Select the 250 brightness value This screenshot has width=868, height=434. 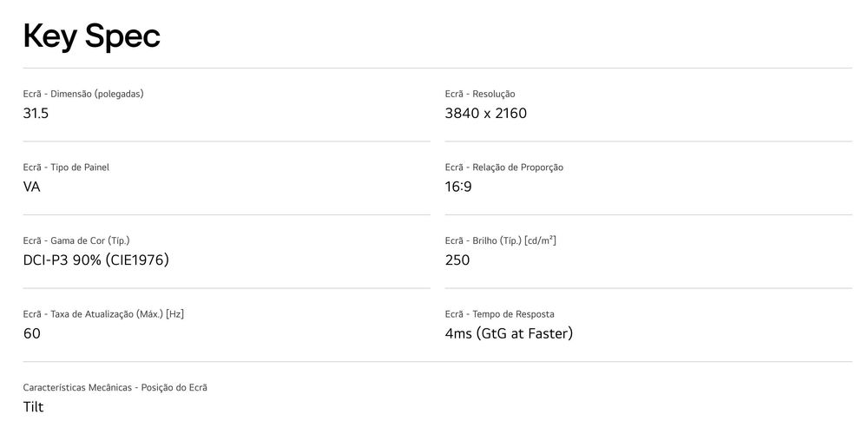[457, 260]
